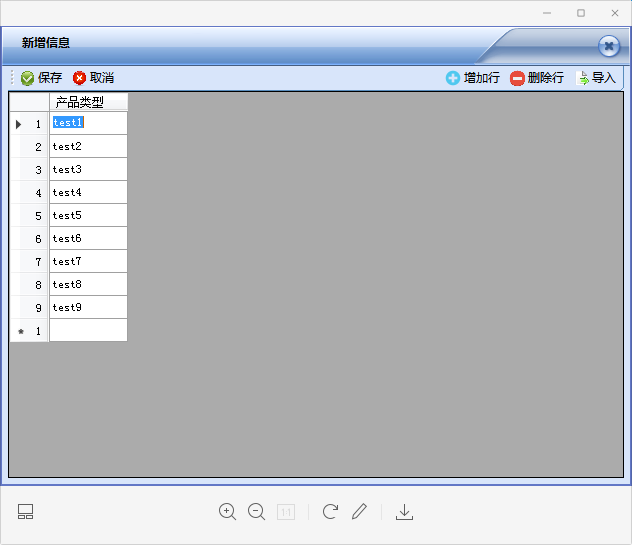The image size is (632, 545).
Task: Click the 导入 import button
Action: pos(596,78)
